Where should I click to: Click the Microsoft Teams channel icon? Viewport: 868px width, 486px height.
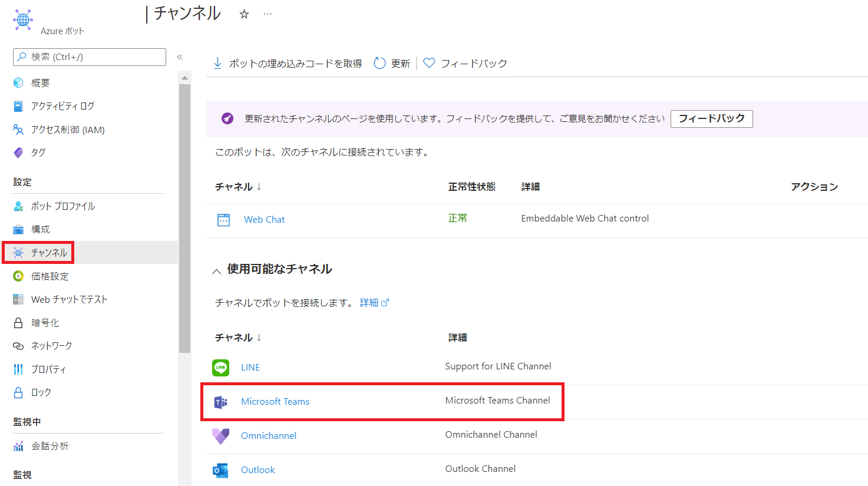coord(221,402)
